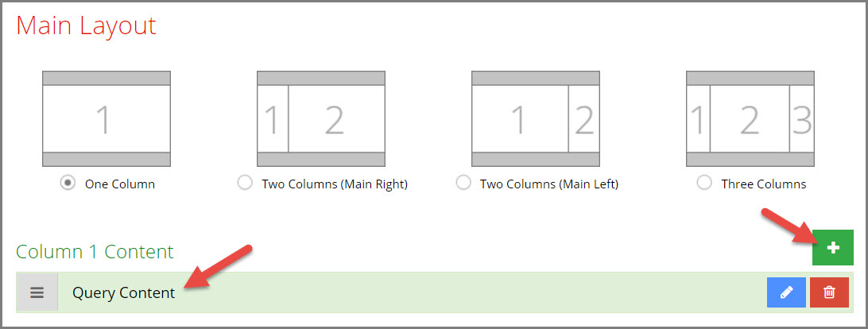Click the "One Column" label text
This screenshot has width=868, height=329.
pos(120,184)
